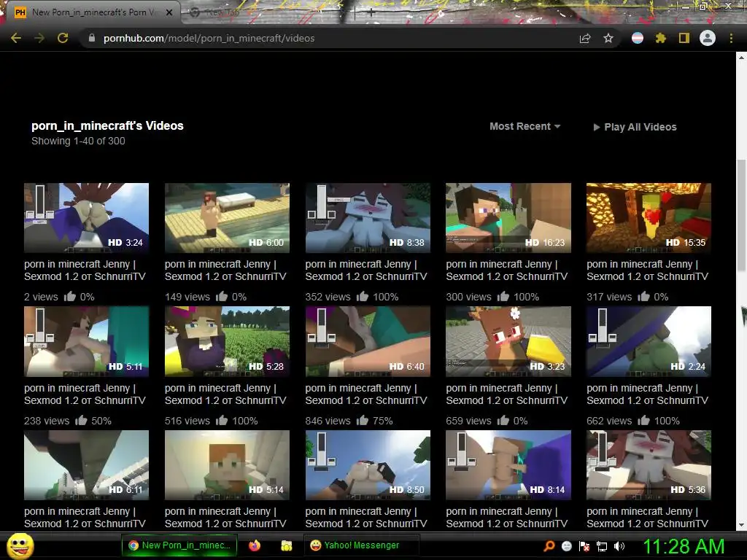The image size is (747, 560).
Task: Click thumbs-up icon beside 659 views
Action: click(503, 421)
